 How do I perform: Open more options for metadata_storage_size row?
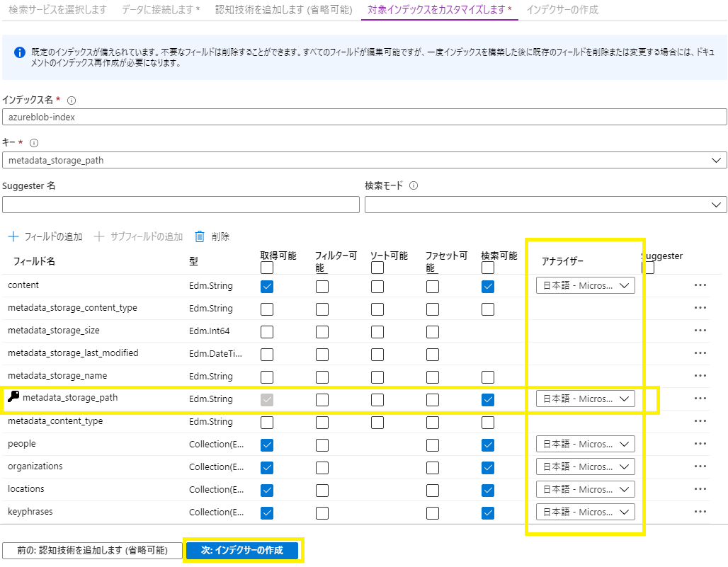(700, 331)
